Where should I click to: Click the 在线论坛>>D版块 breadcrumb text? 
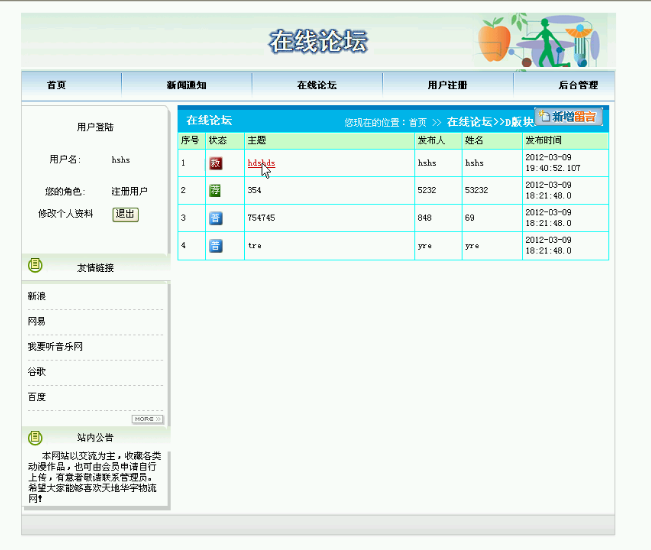click(x=490, y=122)
